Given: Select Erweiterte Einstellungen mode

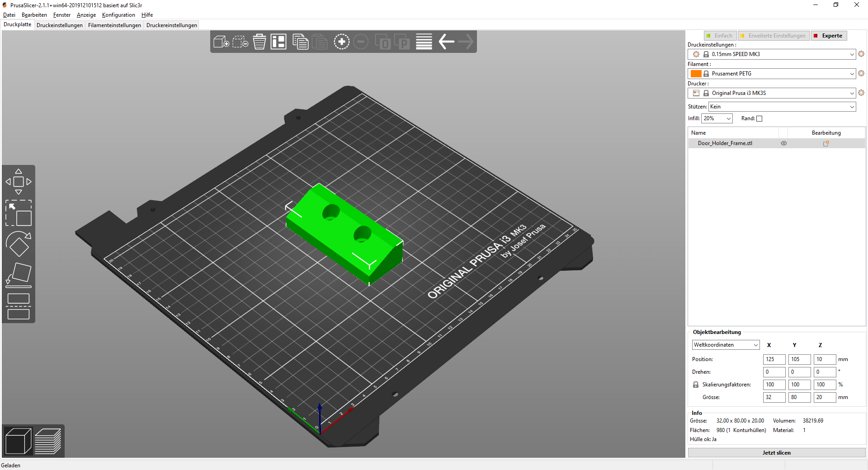Looking at the screenshot, I should [x=774, y=36].
